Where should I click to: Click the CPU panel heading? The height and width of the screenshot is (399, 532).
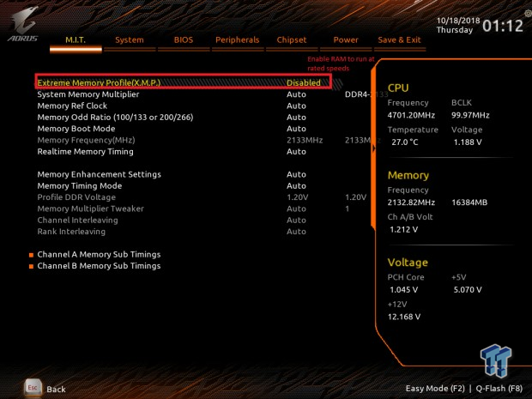(398, 88)
